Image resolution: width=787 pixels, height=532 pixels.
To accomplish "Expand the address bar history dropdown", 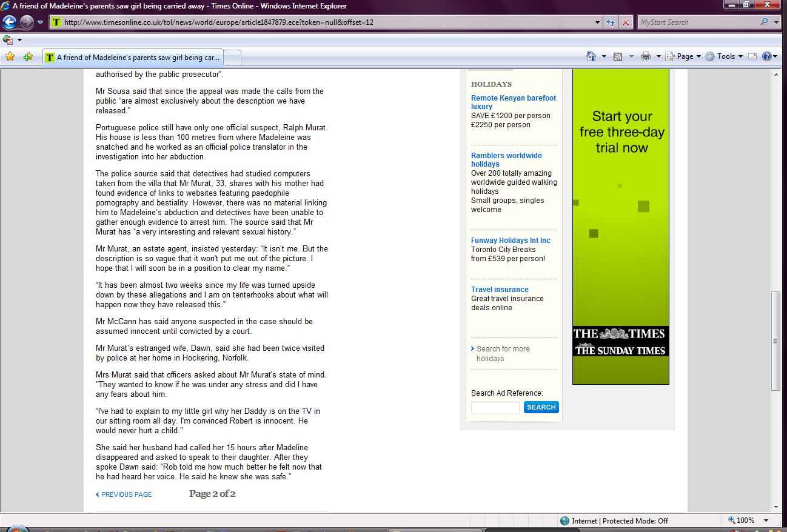I will pyautogui.click(x=598, y=22).
